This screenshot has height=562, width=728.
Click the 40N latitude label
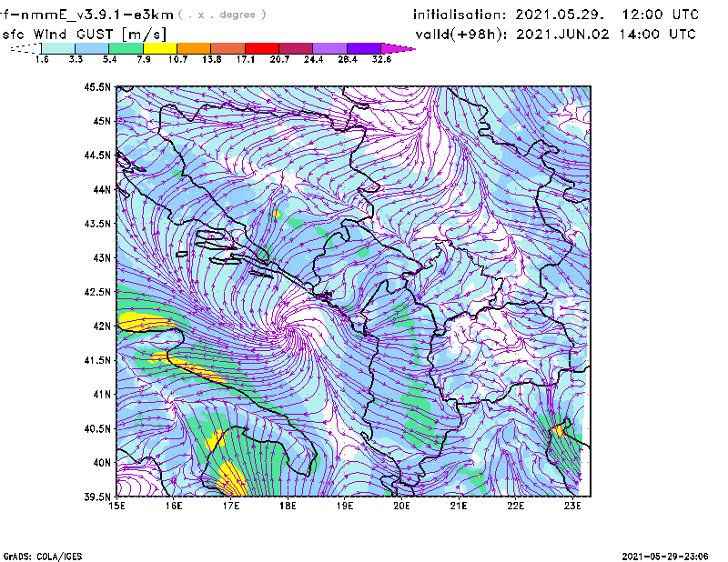click(102, 463)
